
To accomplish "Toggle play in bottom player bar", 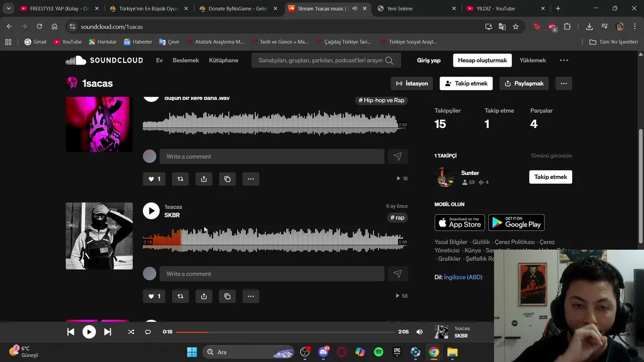I will pyautogui.click(x=89, y=332).
